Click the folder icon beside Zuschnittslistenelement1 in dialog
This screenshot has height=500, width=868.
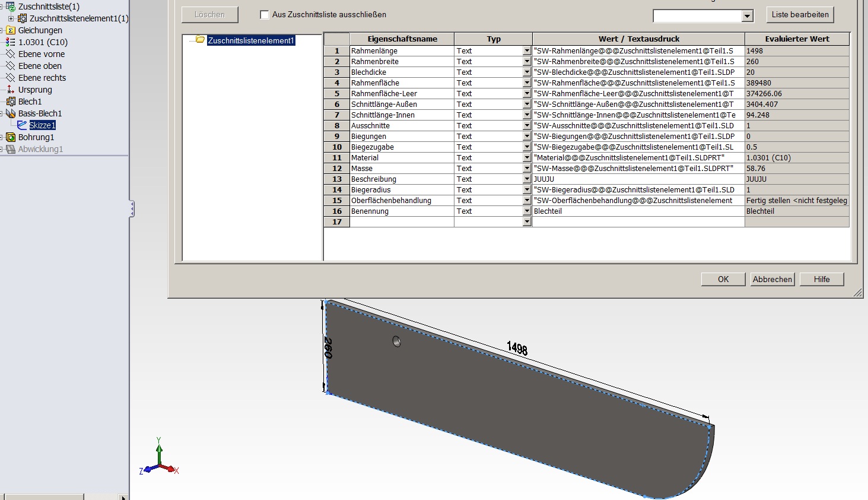pos(200,40)
